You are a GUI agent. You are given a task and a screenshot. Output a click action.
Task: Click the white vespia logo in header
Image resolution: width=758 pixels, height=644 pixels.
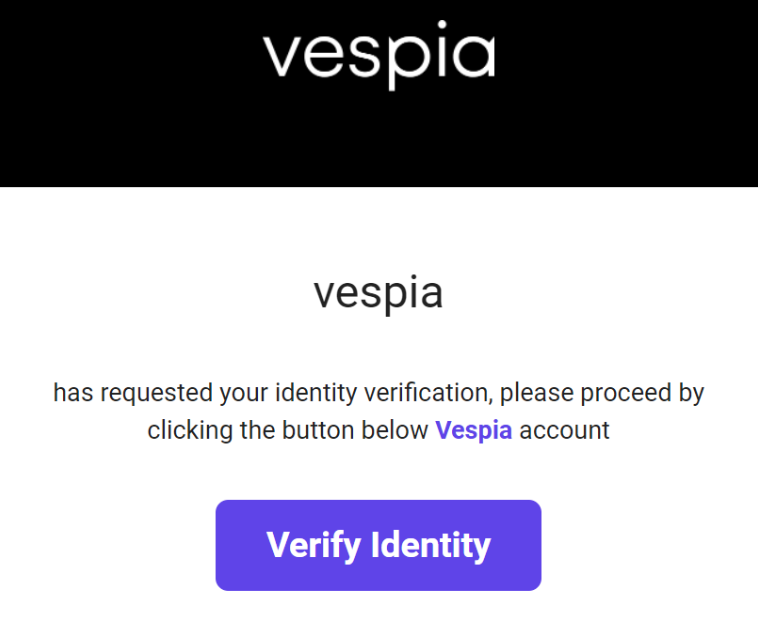pyautogui.click(x=379, y=56)
